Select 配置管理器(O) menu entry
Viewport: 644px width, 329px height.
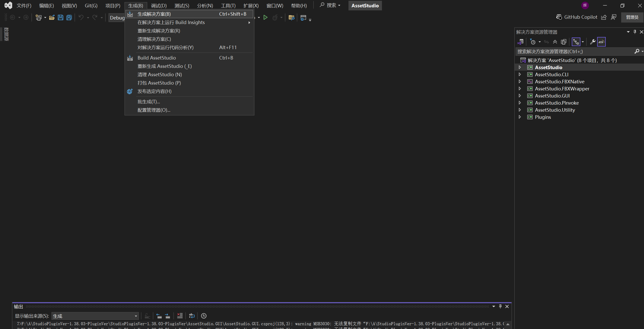pyautogui.click(x=189, y=110)
